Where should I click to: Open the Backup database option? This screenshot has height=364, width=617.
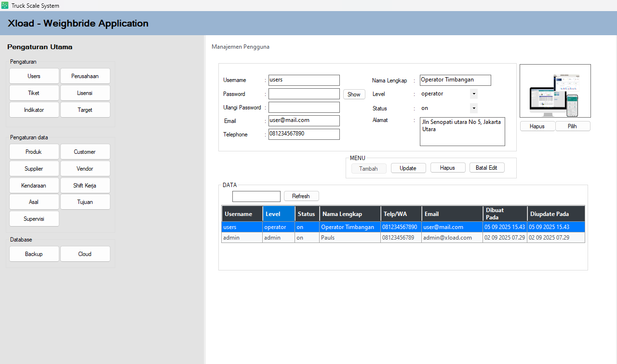34,254
